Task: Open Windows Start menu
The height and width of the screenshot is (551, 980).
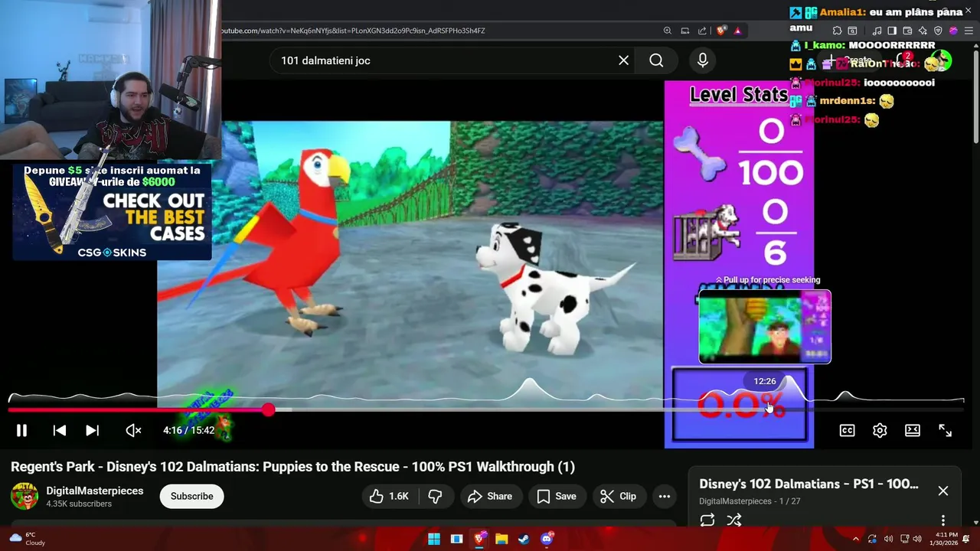Action: click(434, 539)
